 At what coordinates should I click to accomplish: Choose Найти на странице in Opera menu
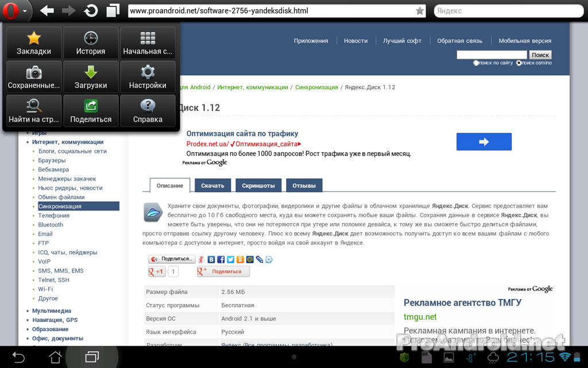point(34,111)
